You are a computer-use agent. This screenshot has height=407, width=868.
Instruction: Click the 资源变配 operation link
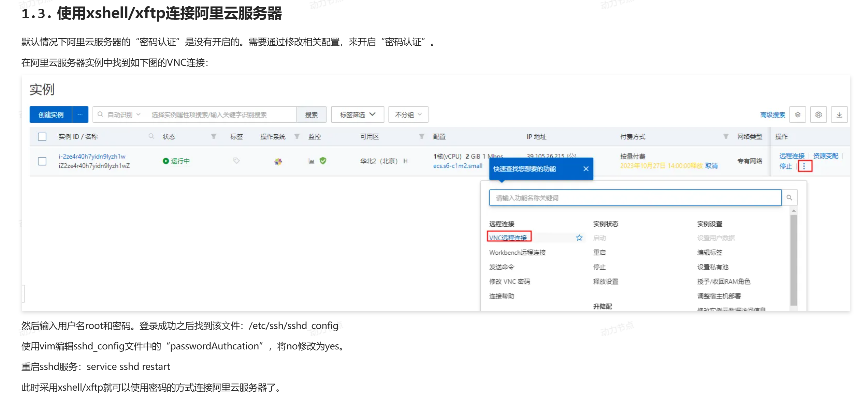[826, 156]
